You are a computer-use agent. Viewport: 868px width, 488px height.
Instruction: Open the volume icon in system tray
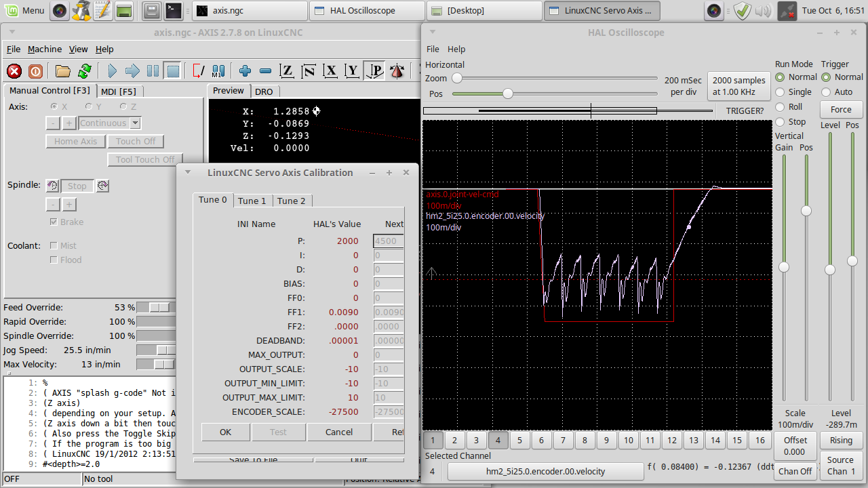763,10
